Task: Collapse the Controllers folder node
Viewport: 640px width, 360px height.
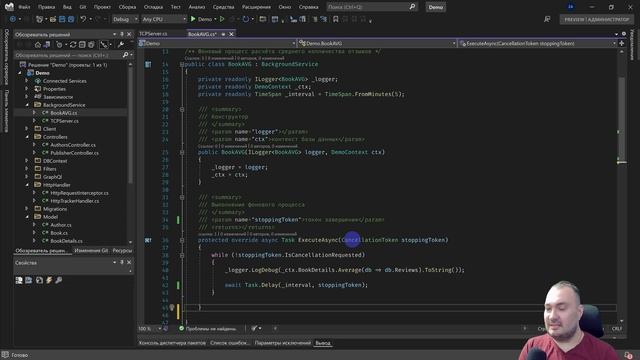Action: pos(27,137)
